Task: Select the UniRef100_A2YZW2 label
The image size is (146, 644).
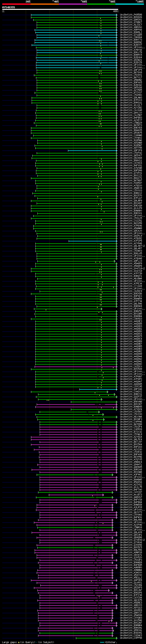Action: pyautogui.click(x=131, y=108)
